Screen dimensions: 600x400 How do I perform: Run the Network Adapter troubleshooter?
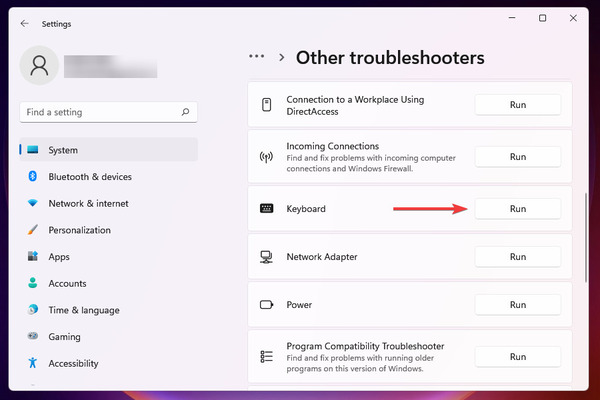tap(518, 257)
